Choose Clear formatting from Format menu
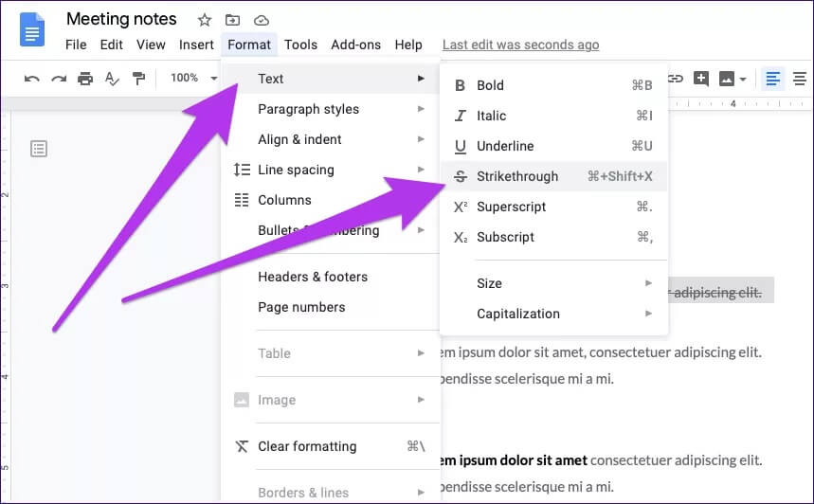The height and width of the screenshot is (504, 814). point(307,446)
